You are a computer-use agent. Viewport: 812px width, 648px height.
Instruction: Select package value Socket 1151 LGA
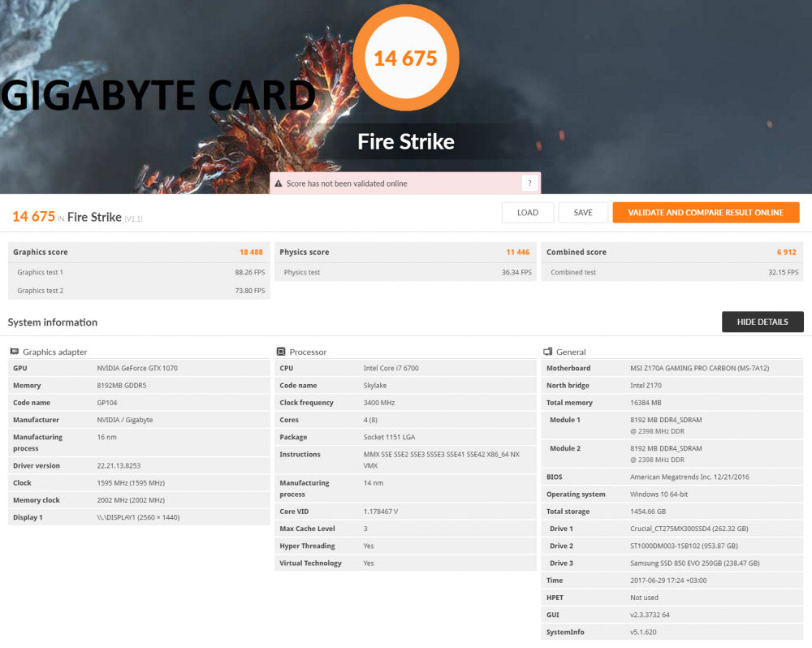[x=390, y=437]
